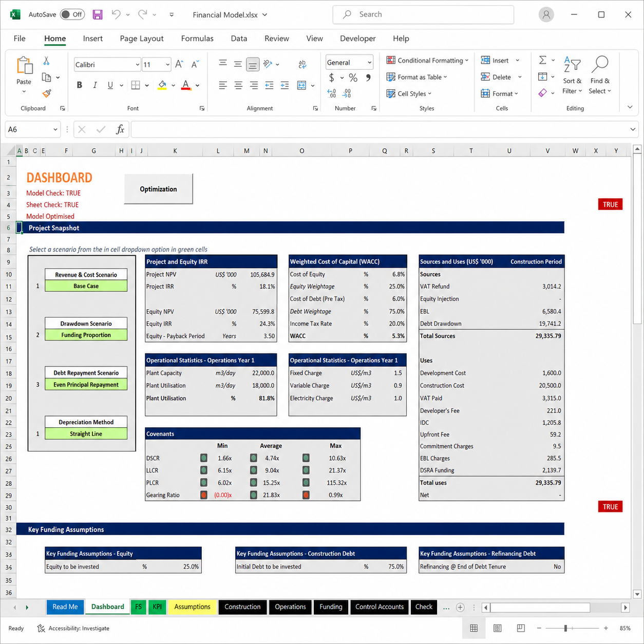The image size is (644, 644).
Task: Click the Percent Style icon
Action: [x=353, y=78]
